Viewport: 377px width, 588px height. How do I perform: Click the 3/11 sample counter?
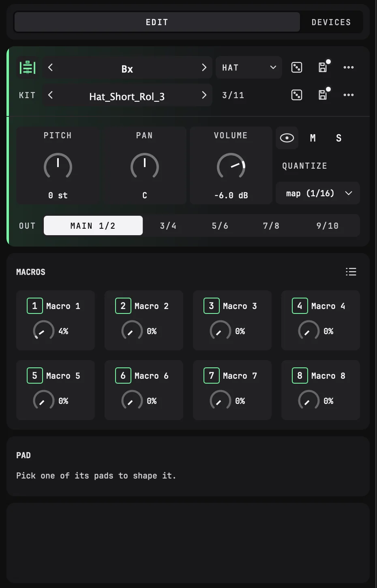[x=233, y=95]
